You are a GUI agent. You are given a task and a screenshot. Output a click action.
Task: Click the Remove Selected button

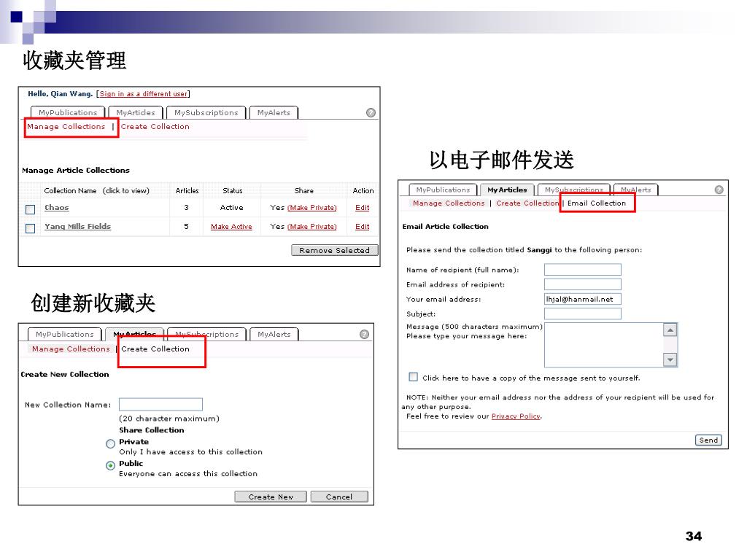(x=334, y=250)
